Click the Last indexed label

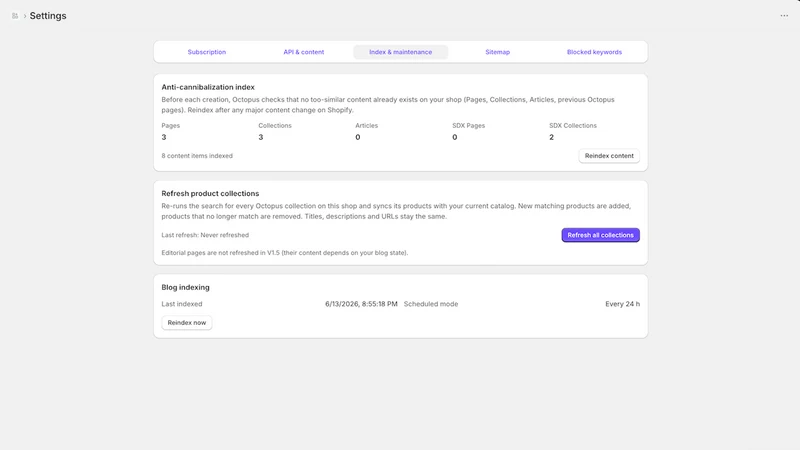tap(182, 304)
